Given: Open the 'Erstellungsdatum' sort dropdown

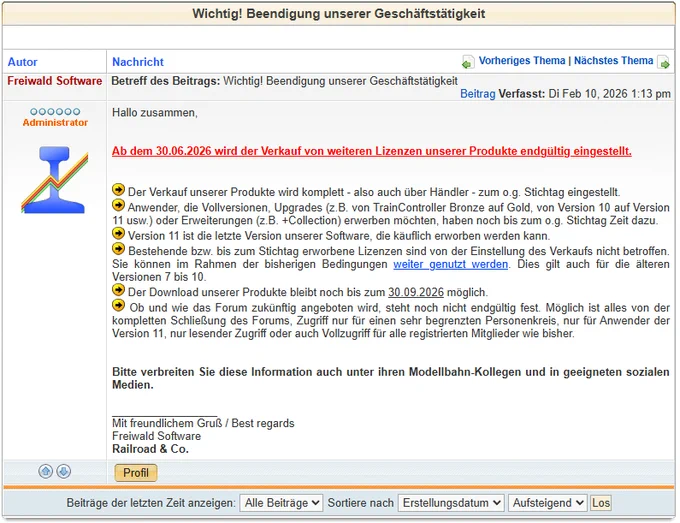Looking at the screenshot, I should coord(451,503).
